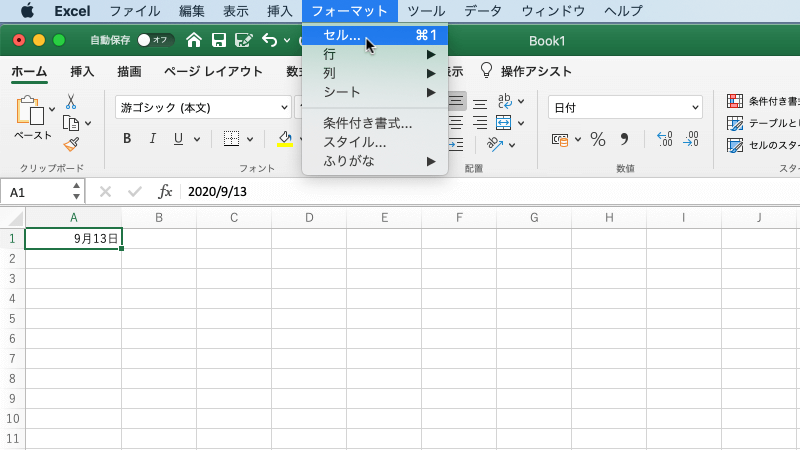
Task: Switch to the ページ レイアウト ribbon tab
Action: [x=213, y=71]
